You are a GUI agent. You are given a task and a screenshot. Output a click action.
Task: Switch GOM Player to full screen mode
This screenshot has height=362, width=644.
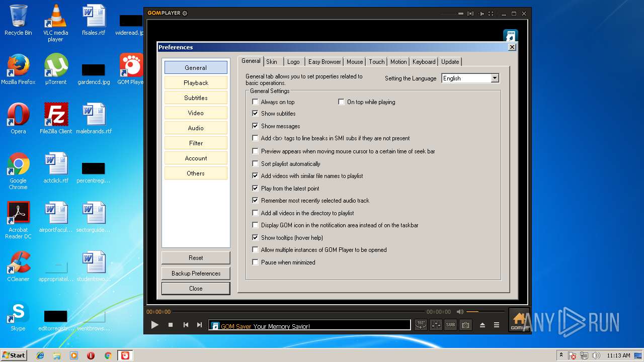point(491,14)
